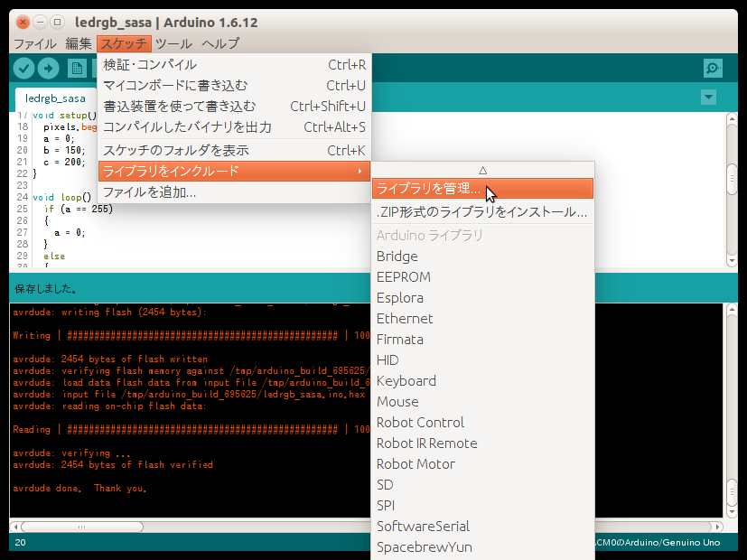Viewport: 747px width, 560px height.
Task: Include the HID library
Action: point(482,360)
